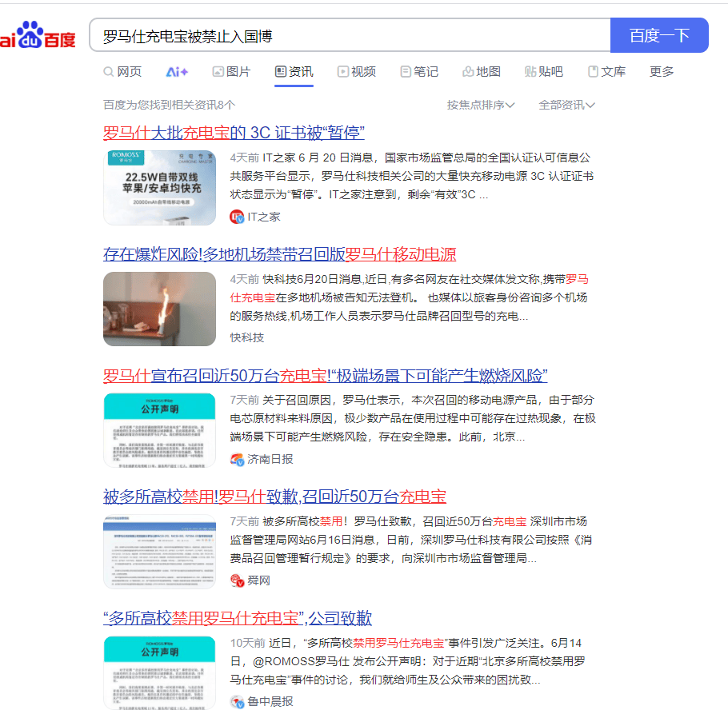The image size is (728, 714).
Task: Click the 济南日报 source avatar icon
Action: point(237,459)
